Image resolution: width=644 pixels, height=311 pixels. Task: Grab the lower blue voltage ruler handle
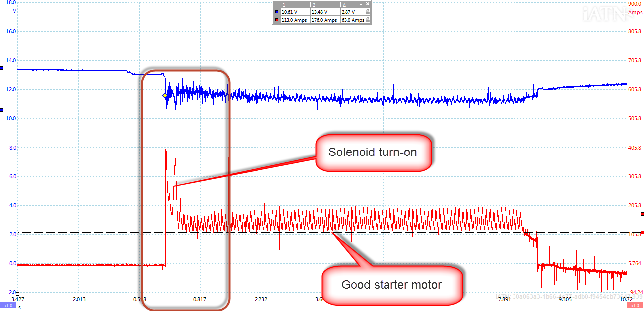point(2,110)
